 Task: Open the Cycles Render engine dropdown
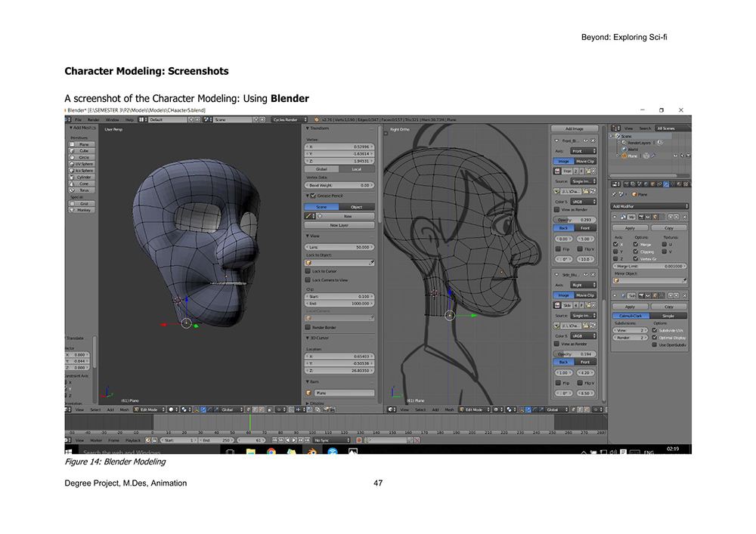(290, 120)
